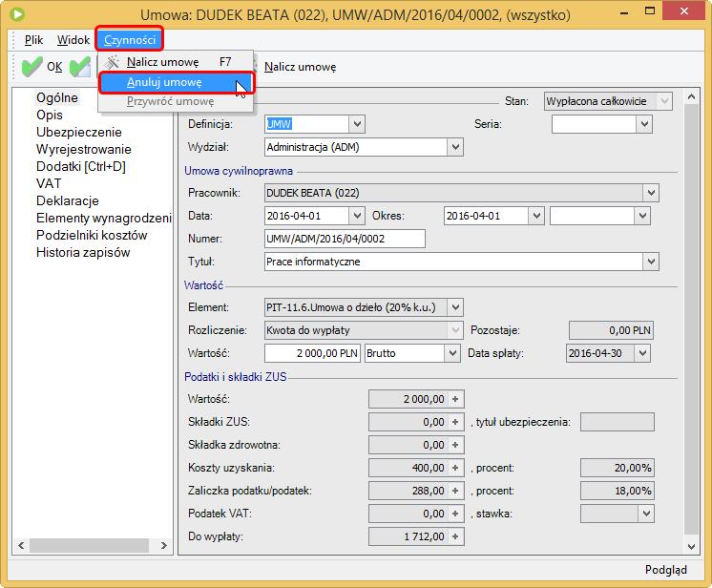Open the Widok menu
The height and width of the screenshot is (588, 712).
tap(73, 40)
